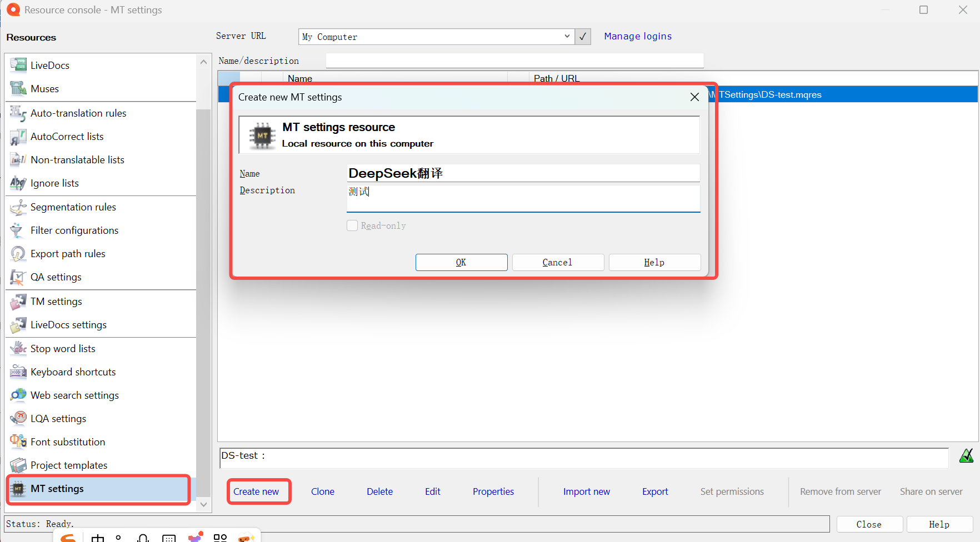
Task: Click the Edit link
Action: click(x=433, y=491)
